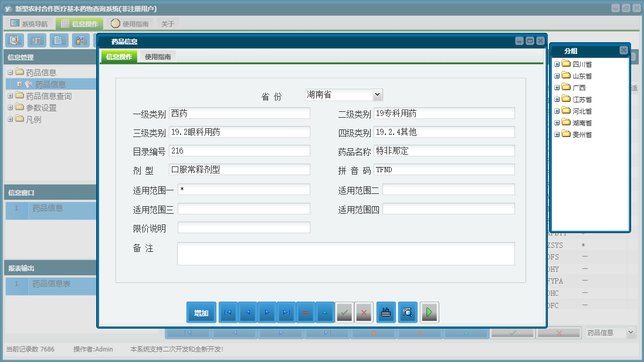
Task: Select the 使用指南 tab in 药品信息 dialog
Action: tap(158, 57)
